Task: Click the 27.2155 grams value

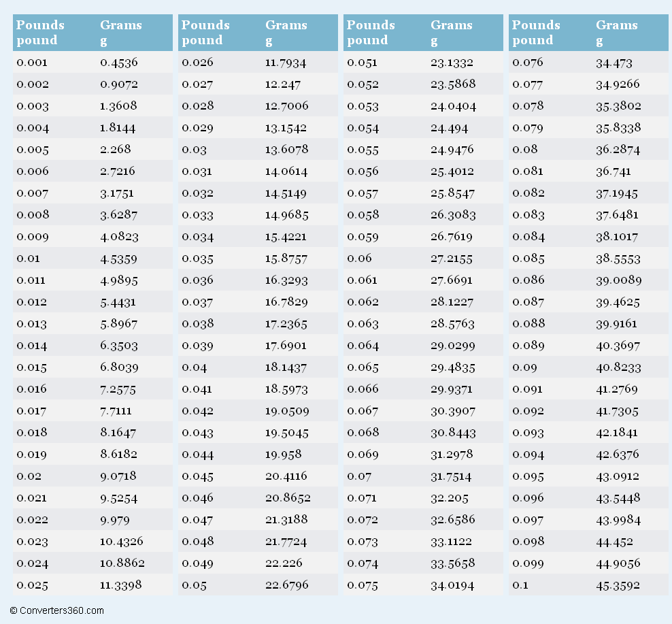Action: click(x=451, y=259)
